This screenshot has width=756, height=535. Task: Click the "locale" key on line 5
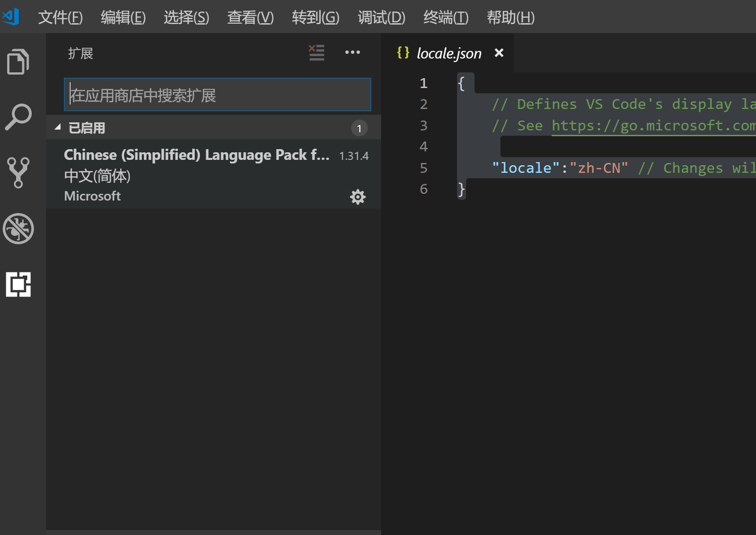click(526, 168)
